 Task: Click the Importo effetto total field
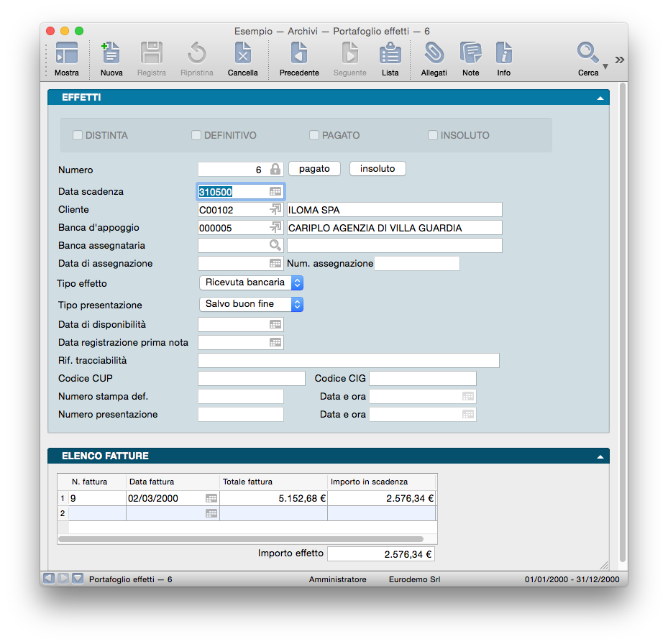[381, 554]
